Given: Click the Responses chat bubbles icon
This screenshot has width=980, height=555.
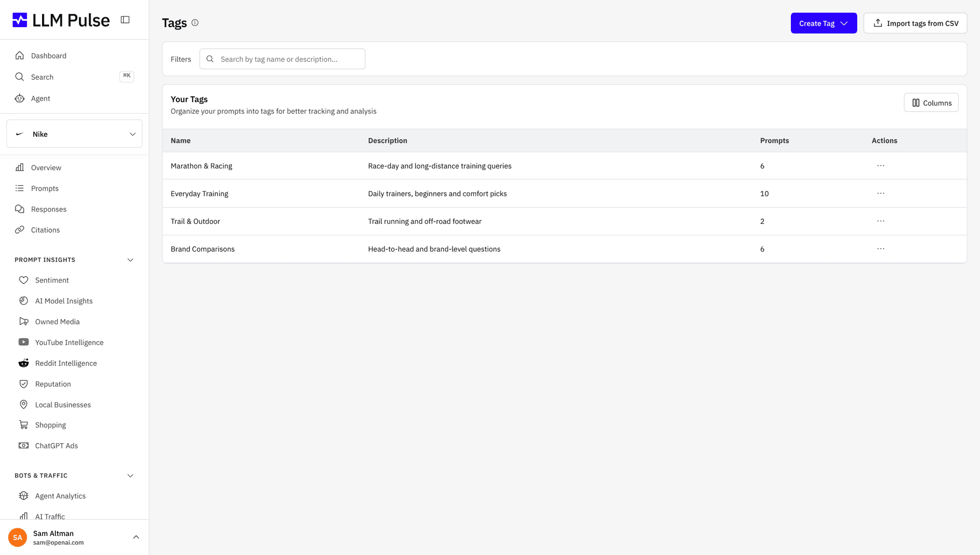Looking at the screenshot, I should (x=20, y=209).
